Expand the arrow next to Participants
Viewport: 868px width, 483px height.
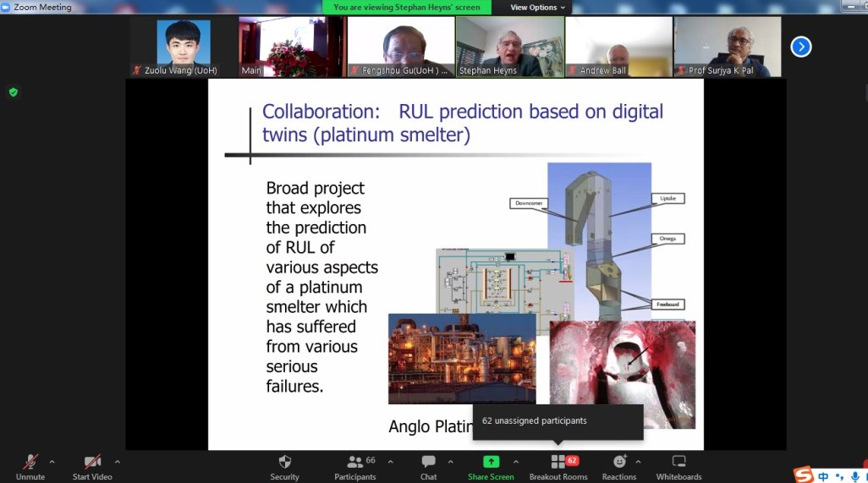(390, 462)
